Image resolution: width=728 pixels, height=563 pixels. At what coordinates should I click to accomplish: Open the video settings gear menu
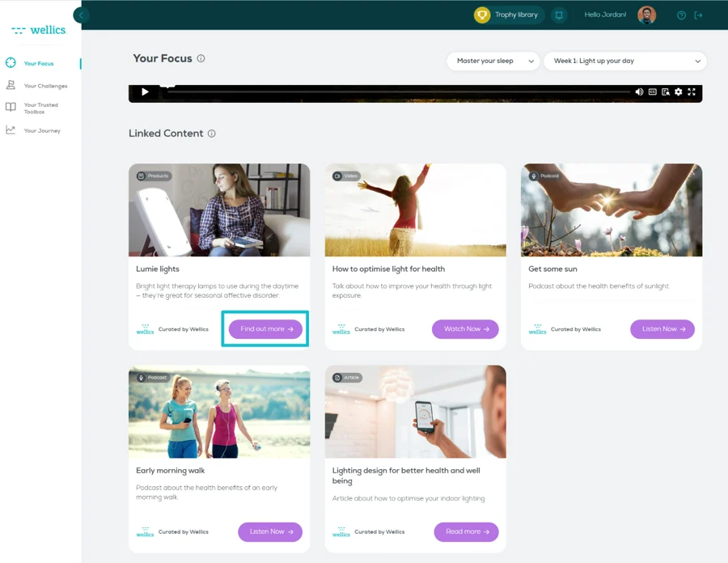[x=678, y=91]
